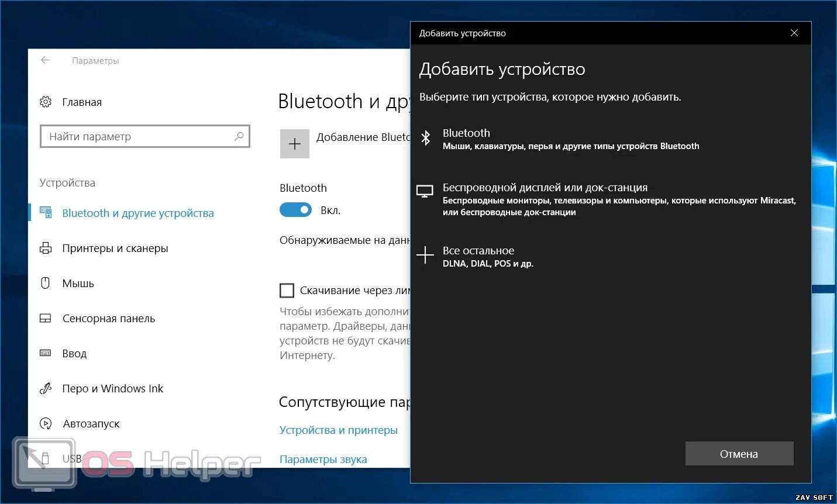Select Bluetooth и другие устройства in sidebar
Viewport: 837px width, 504px height.
(138, 213)
